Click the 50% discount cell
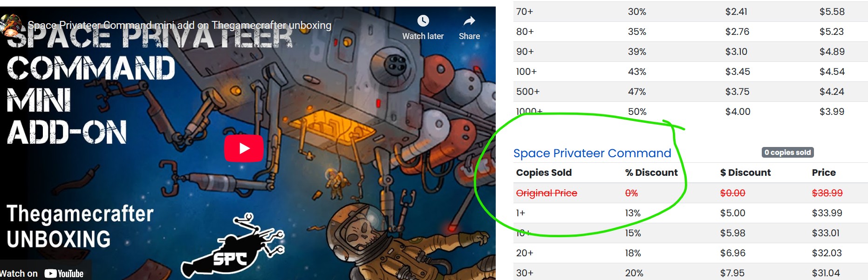The height and width of the screenshot is (280, 868). pyautogui.click(x=637, y=112)
